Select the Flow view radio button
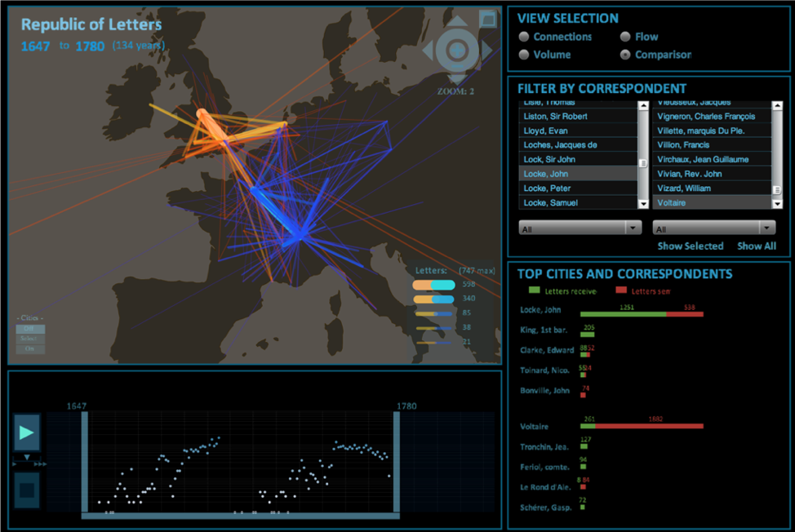The height and width of the screenshot is (532, 795). click(625, 37)
